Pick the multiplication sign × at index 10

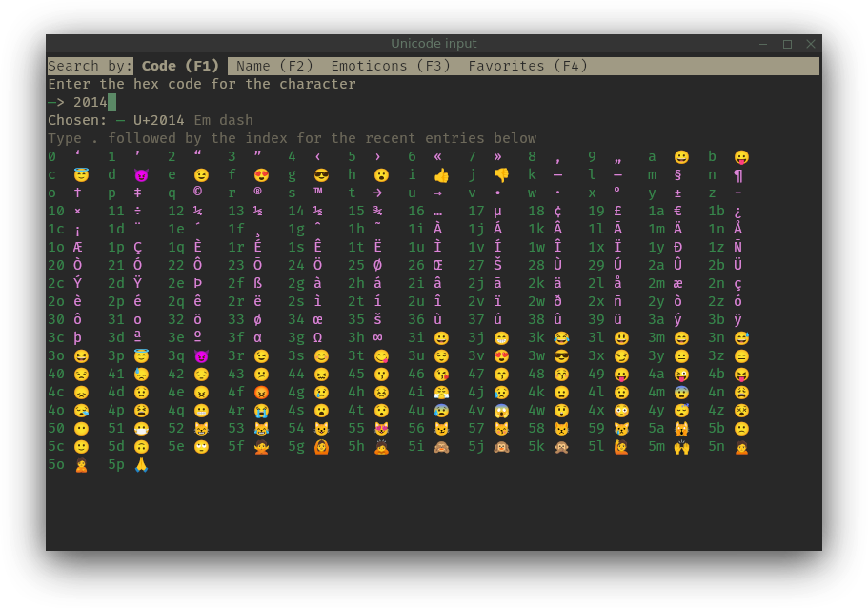[77, 212]
